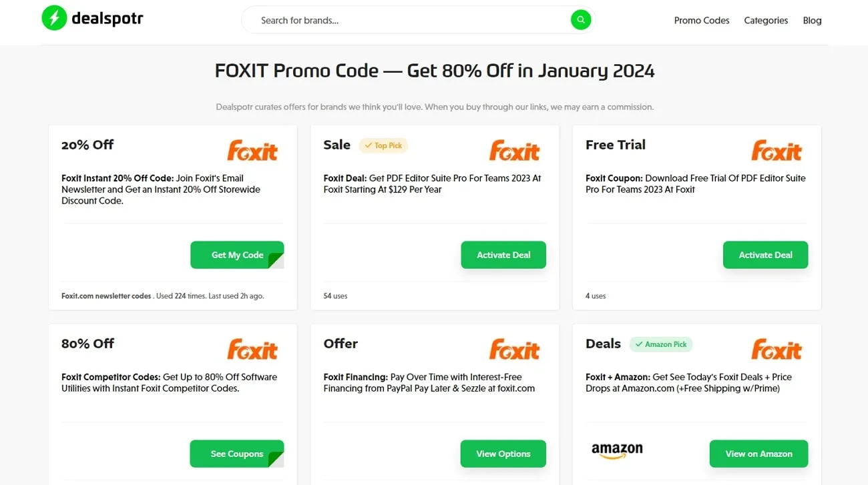868x485 pixels.
Task: Click the Foxit logo on the 80% Off card
Action: pos(252,349)
